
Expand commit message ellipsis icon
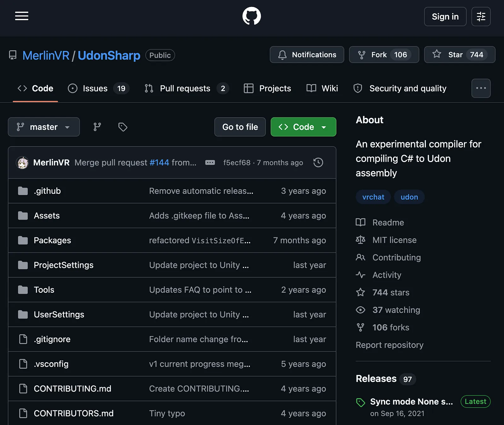pyautogui.click(x=210, y=163)
